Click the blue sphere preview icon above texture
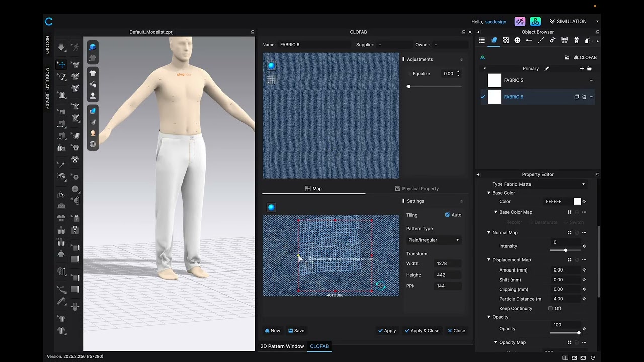The image size is (644, 362). click(271, 207)
